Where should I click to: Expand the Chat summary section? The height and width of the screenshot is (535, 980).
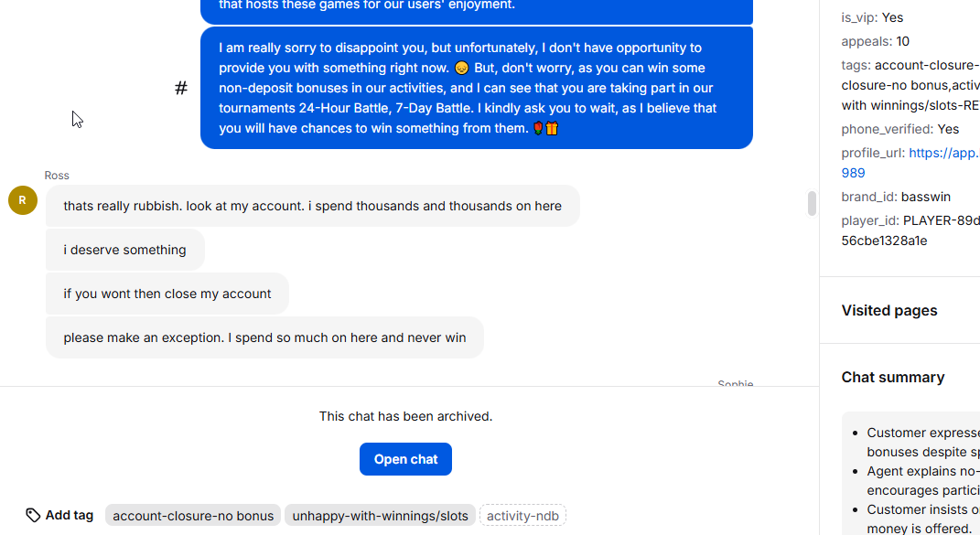pyautogui.click(x=892, y=378)
